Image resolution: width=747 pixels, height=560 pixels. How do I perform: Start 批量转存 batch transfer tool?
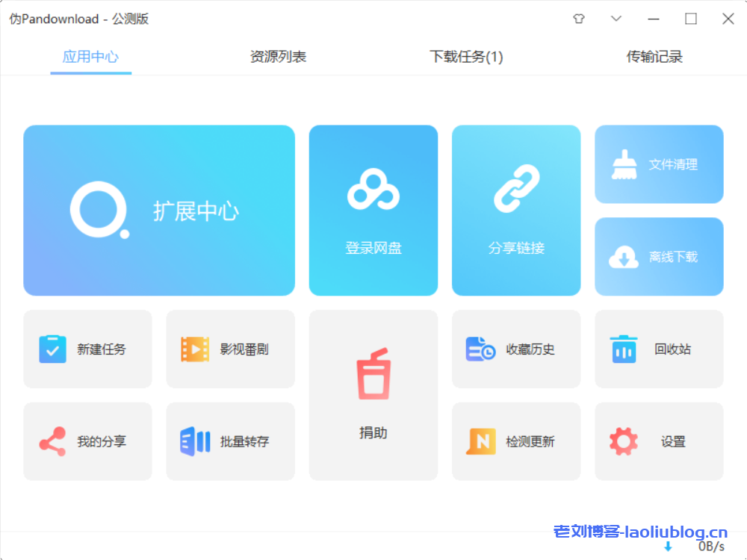coord(230,441)
